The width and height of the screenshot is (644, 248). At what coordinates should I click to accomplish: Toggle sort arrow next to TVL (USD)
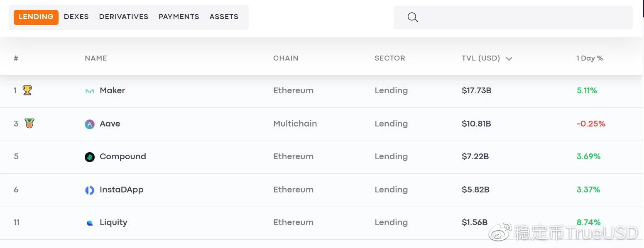click(509, 58)
